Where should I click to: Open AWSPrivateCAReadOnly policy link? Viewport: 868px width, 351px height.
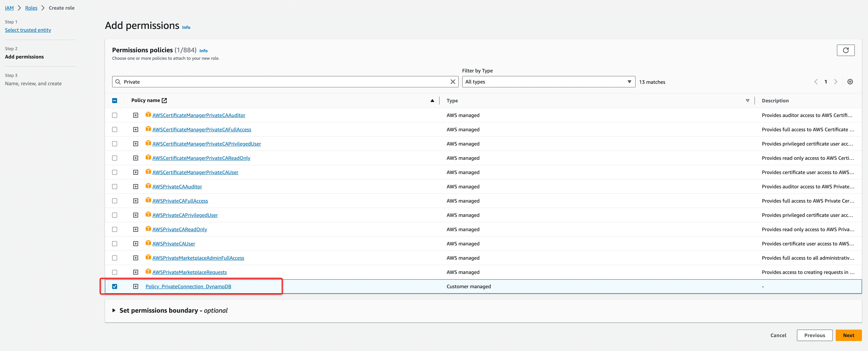[180, 229]
